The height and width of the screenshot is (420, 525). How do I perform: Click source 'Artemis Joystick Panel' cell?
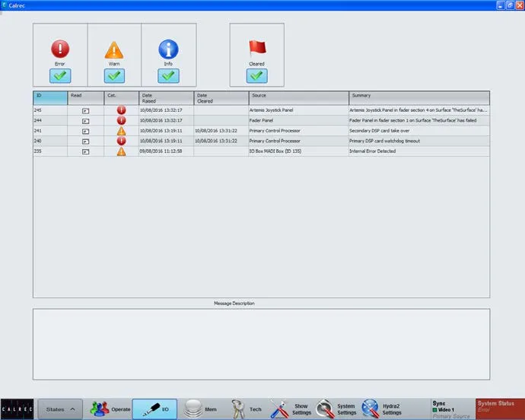point(299,110)
